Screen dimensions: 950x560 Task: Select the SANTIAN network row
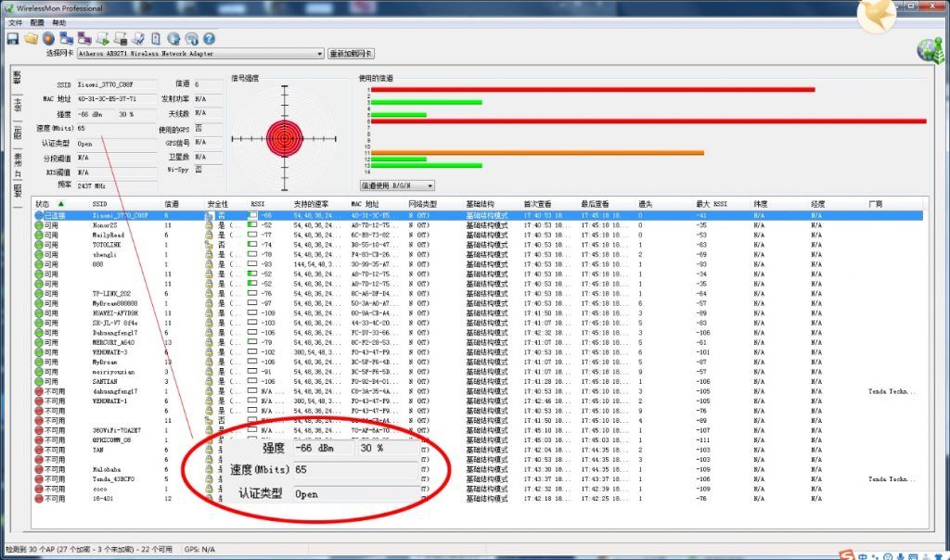coord(479,381)
